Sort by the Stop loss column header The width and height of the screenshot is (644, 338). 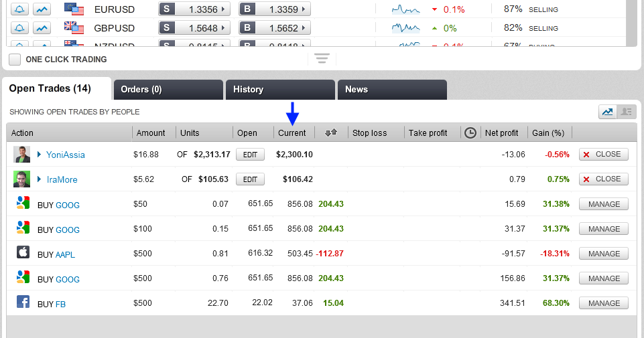[x=370, y=133]
